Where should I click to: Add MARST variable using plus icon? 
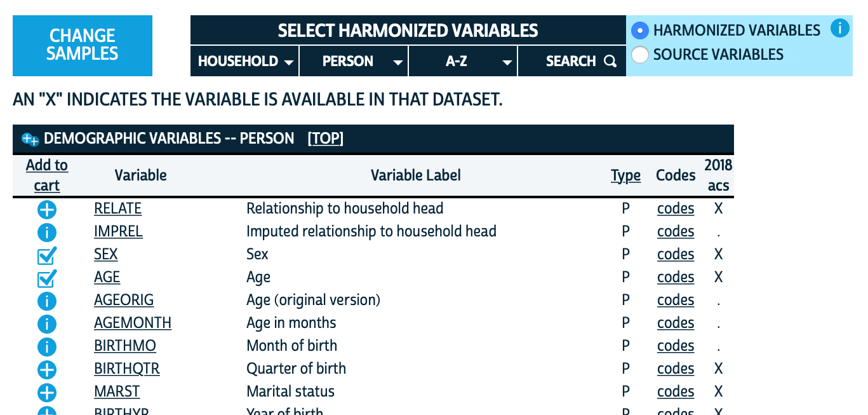pos(47,393)
